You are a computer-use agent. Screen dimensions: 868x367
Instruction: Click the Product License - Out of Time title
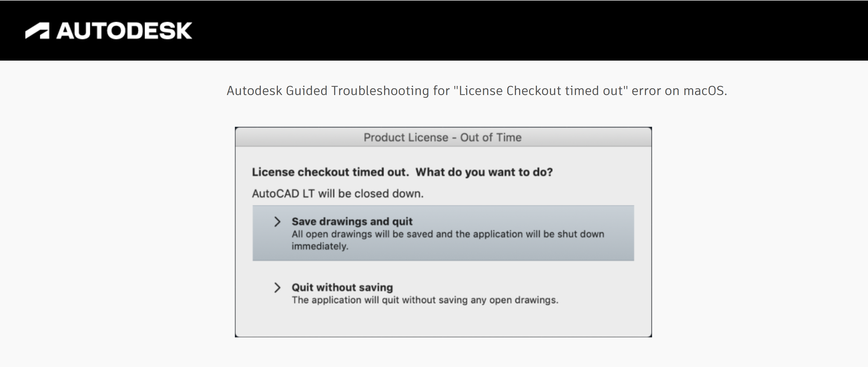pyautogui.click(x=443, y=137)
